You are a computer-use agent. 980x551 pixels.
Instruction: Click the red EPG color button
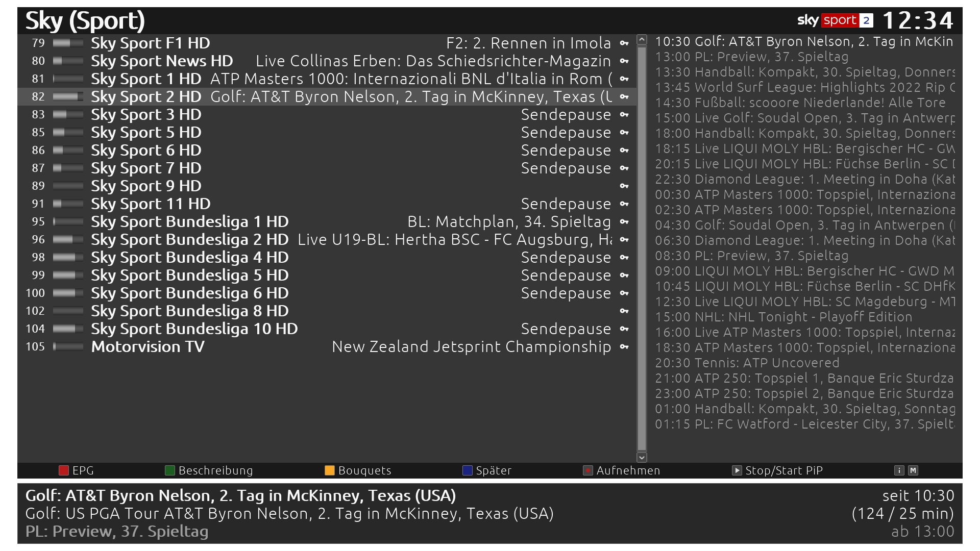(63, 470)
